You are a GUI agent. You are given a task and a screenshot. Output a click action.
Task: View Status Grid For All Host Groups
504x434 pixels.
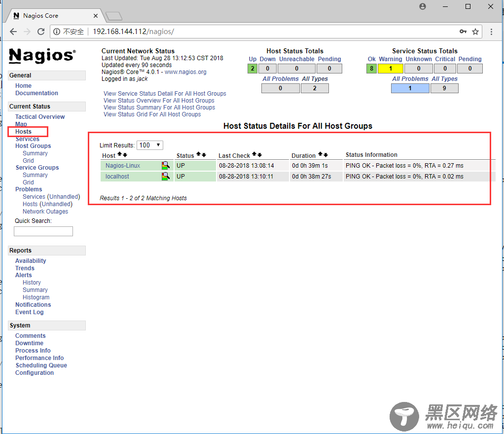152,114
